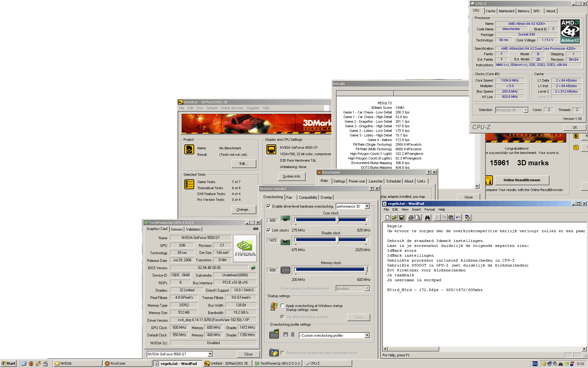588x368 pixels.
Task: Click the Save floppy icon in WordPad toolbar
Action: 401,217
